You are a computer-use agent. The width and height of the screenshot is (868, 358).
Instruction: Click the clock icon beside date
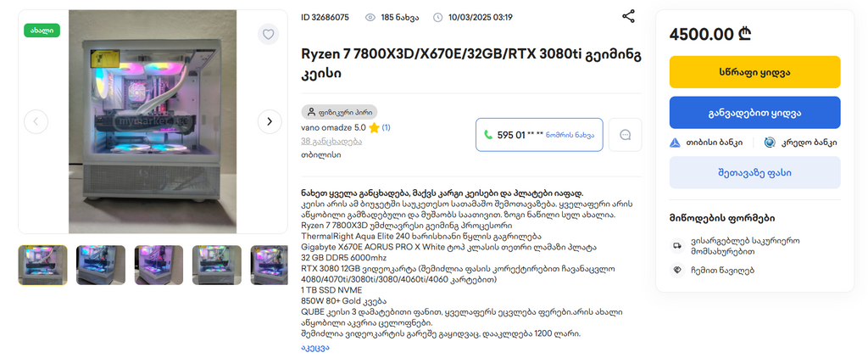pos(437,17)
